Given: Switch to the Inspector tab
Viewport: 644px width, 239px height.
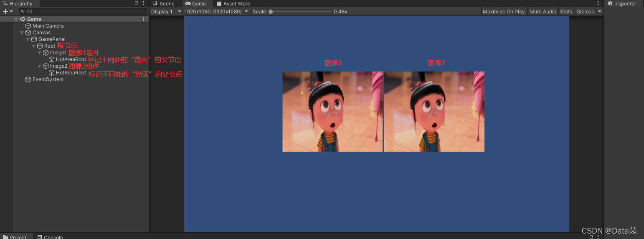Looking at the screenshot, I should pos(622,3).
